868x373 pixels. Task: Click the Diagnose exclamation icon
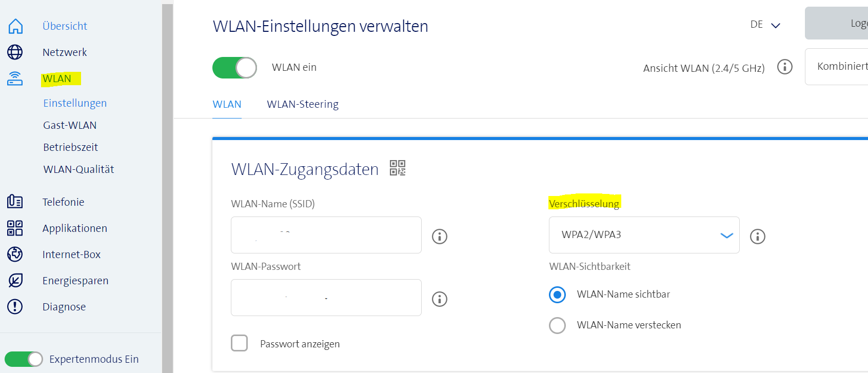coord(15,306)
